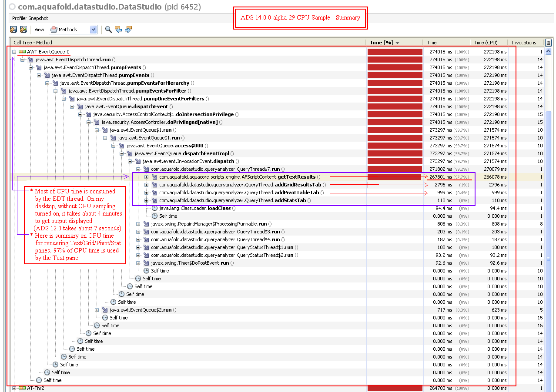Expand the addPivotTableTab node
This screenshot has width=556, height=392.
coord(147,193)
